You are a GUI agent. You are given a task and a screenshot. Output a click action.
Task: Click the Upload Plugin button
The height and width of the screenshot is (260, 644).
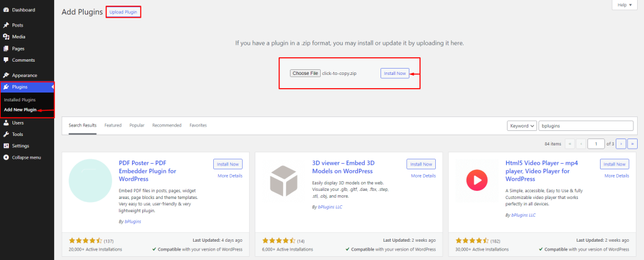tap(123, 12)
